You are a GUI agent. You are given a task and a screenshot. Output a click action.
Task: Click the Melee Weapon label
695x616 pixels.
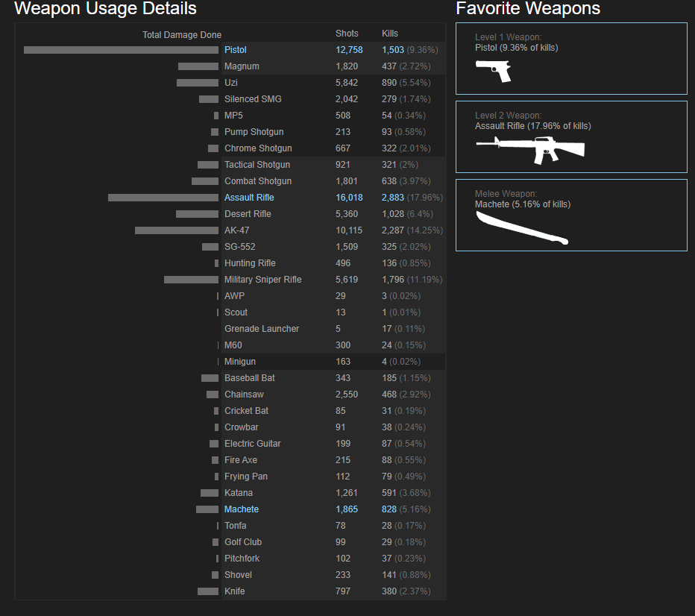pyautogui.click(x=506, y=194)
